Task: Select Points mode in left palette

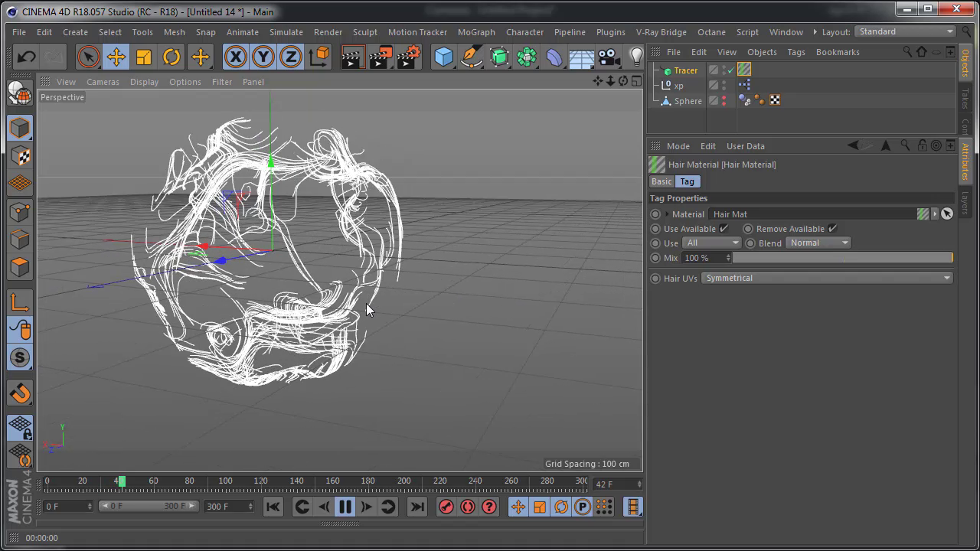Action: click(x=20, y=212)
